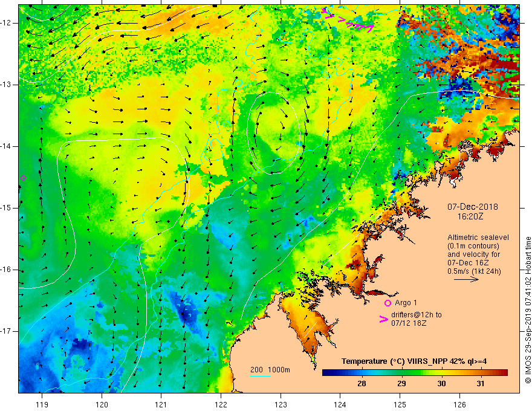
Task: Click the latitude -13 axis label
Action: (6, 85)
